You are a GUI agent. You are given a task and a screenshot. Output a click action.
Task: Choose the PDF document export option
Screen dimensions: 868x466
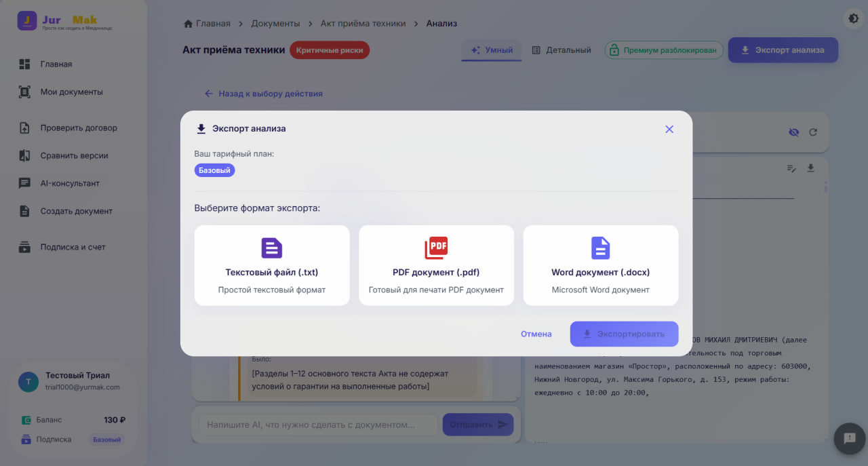coord(436,265)
